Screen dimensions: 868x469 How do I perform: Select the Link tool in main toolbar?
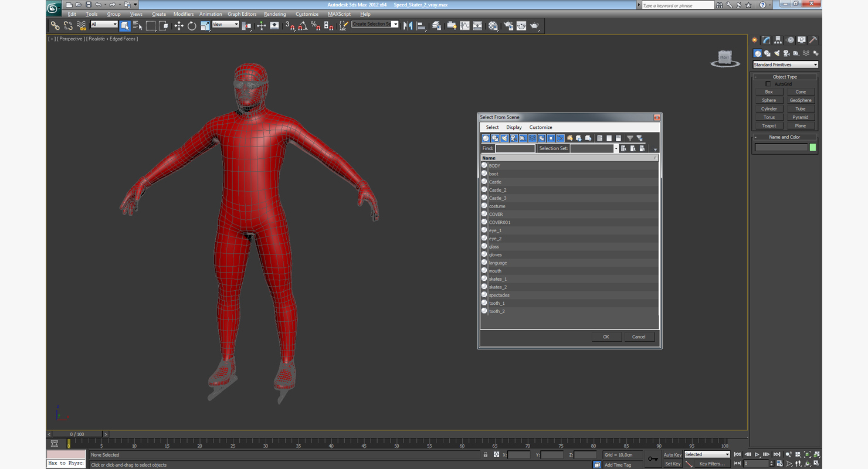55,26
